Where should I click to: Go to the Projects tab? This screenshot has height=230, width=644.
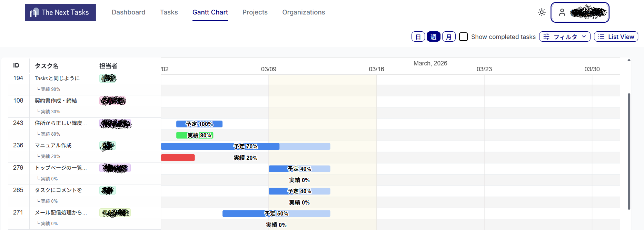pyautogui.click(x=255, y=12)
